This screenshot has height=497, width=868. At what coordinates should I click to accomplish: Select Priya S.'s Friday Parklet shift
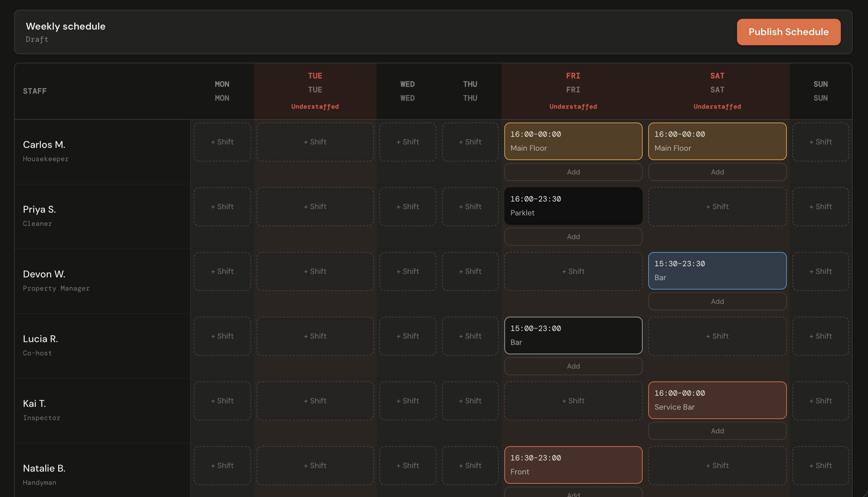pyautogui.click(x=573, y=206)
